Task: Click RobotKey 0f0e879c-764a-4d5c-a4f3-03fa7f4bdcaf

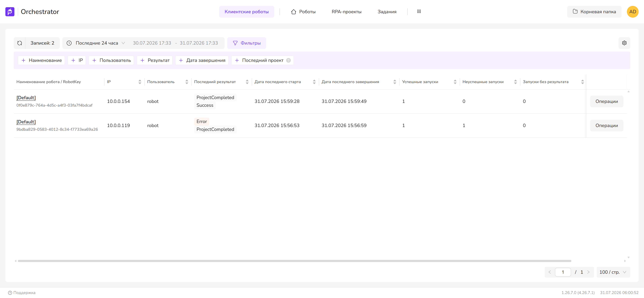Action: point(55,105)
